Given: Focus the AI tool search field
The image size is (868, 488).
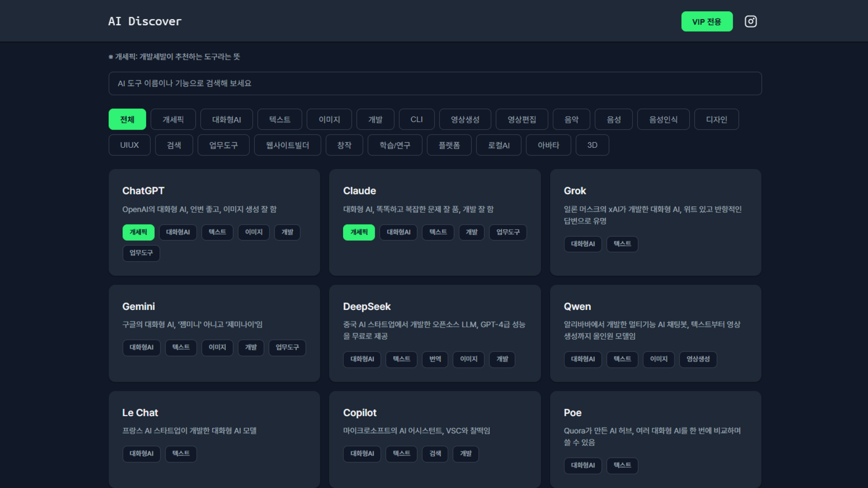Looking at the screenshot, I should pyautogui.click(x=434, y=83).
